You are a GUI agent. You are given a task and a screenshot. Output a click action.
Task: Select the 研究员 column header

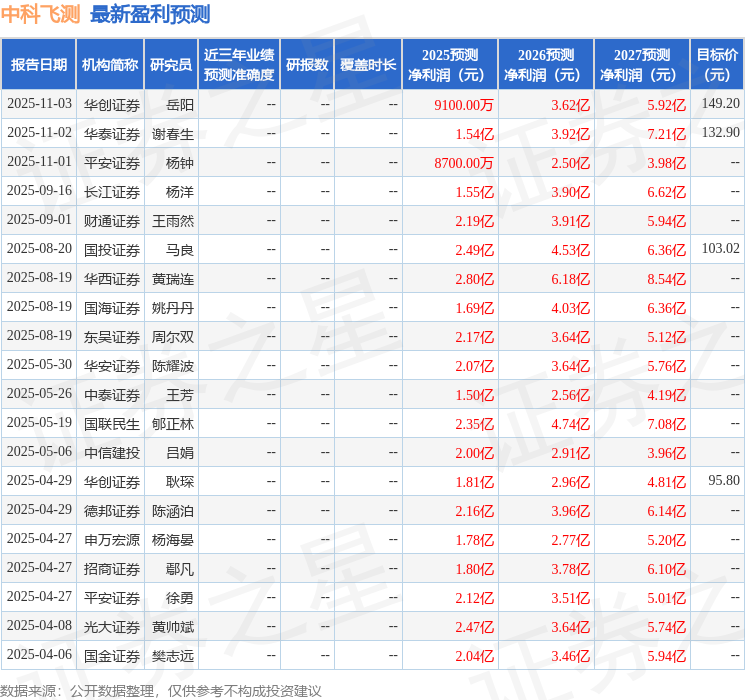point(171,65)
